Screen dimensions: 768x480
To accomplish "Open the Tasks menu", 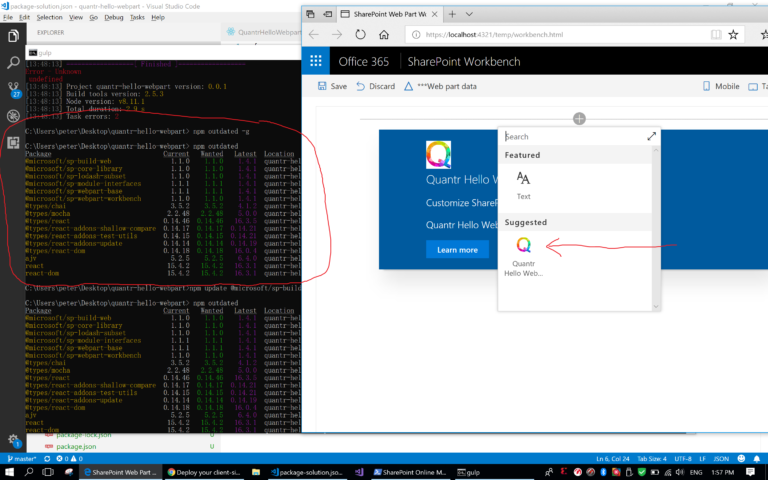I will click(x=137, y=17).
